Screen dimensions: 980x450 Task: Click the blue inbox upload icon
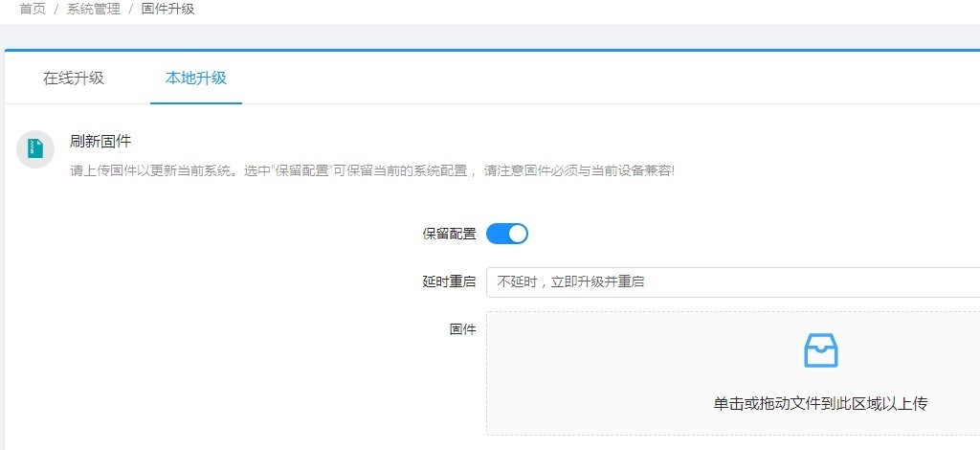(820, 350)
